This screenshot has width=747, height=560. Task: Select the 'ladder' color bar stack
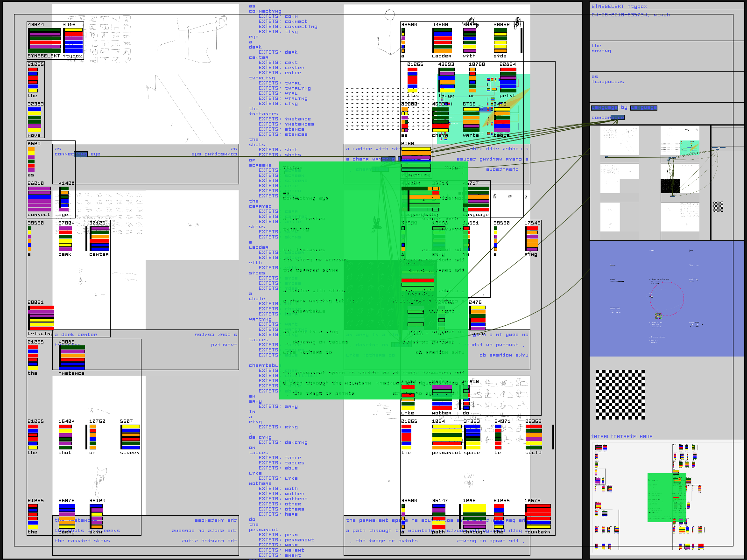click(x=442, y=41)
